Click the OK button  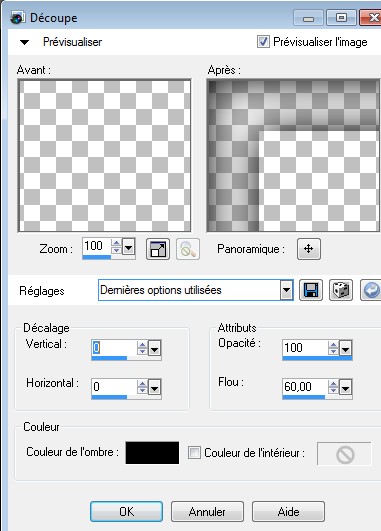(126, 511)
